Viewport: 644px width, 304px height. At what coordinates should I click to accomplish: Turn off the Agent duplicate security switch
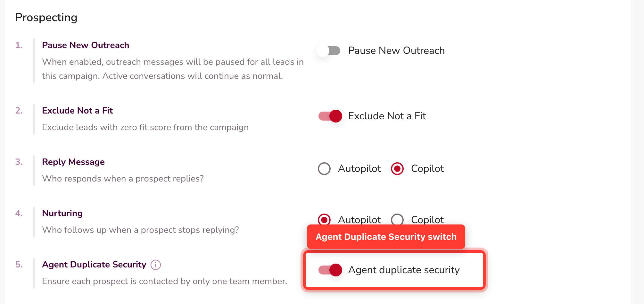330,270
